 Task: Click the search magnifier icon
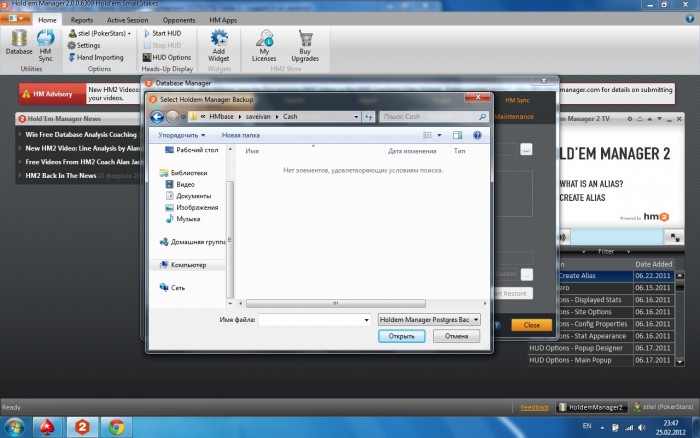(482, 117)
